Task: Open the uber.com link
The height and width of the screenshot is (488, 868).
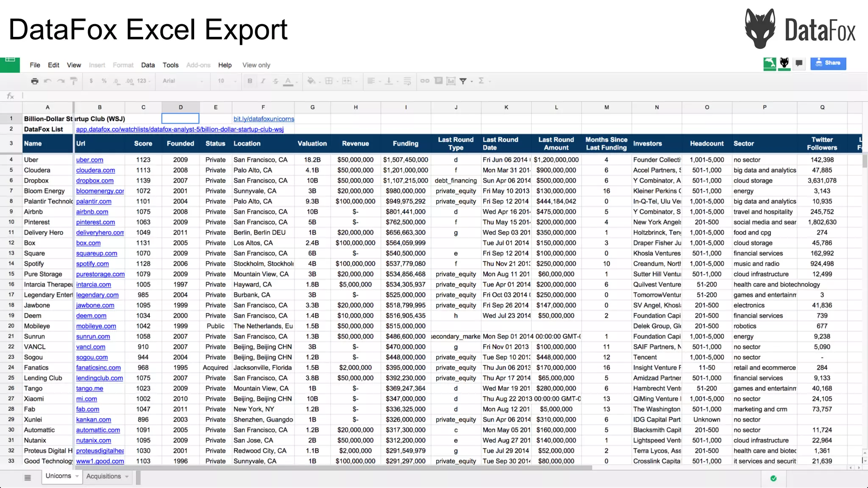Action: coord(89,160)
